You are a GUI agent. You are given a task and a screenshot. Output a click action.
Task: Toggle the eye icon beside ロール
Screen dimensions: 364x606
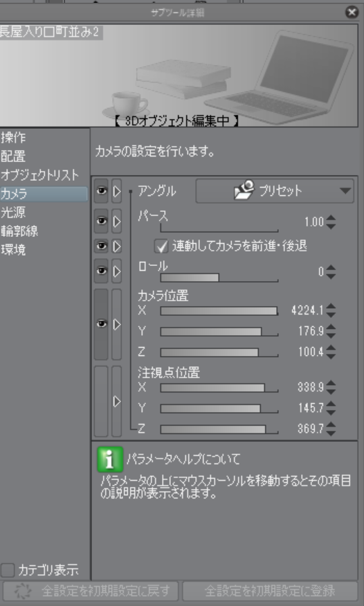tap(101, 271)
